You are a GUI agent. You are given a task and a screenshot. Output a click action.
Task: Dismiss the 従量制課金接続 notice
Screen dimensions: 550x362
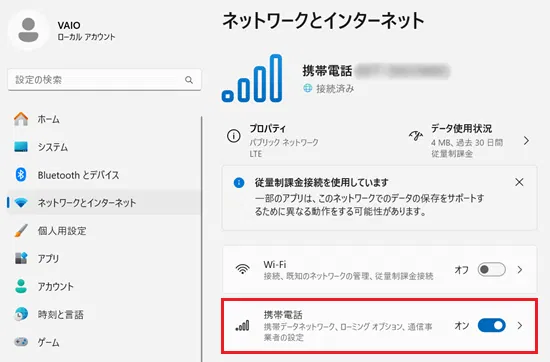519,182
